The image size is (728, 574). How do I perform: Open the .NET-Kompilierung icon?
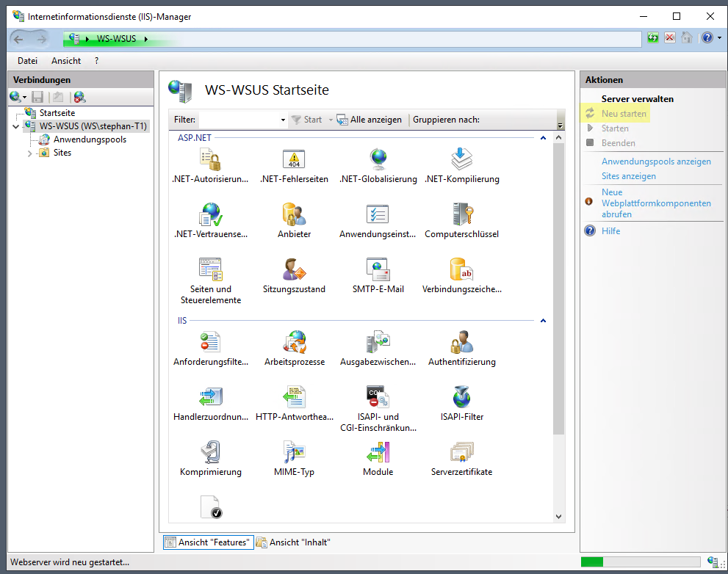coord(462,159)
